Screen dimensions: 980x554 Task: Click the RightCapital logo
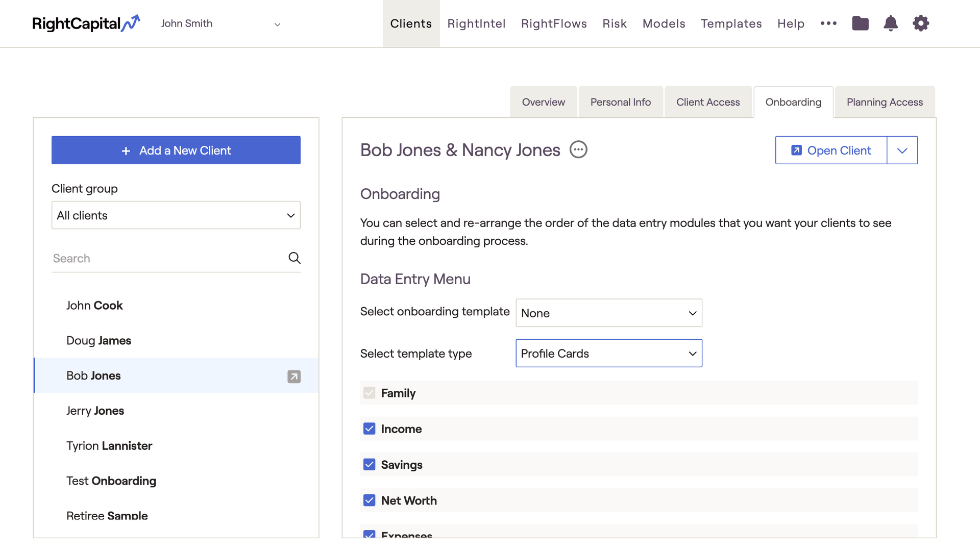[86, 23]
